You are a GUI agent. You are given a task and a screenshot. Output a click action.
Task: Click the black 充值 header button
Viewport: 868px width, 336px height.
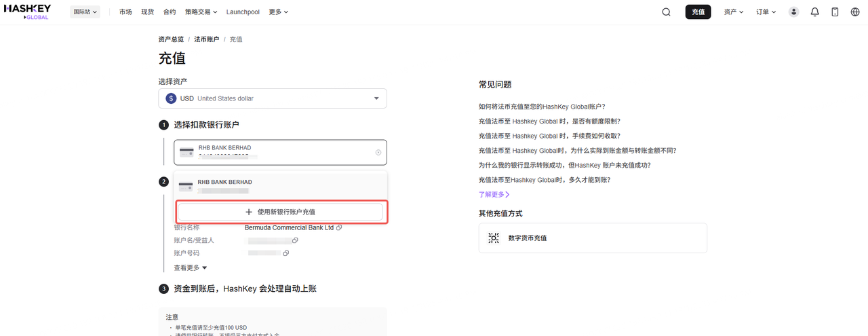pos(698,12)
